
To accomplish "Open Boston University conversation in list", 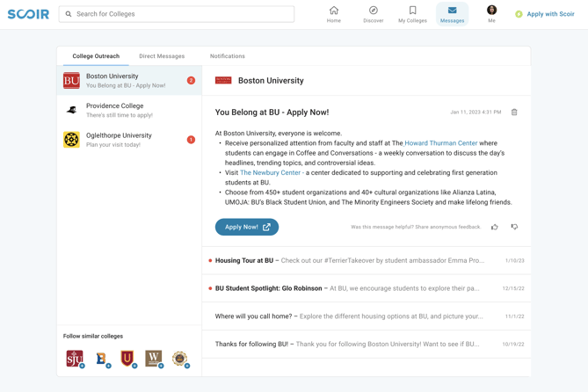I will (129, 80).
